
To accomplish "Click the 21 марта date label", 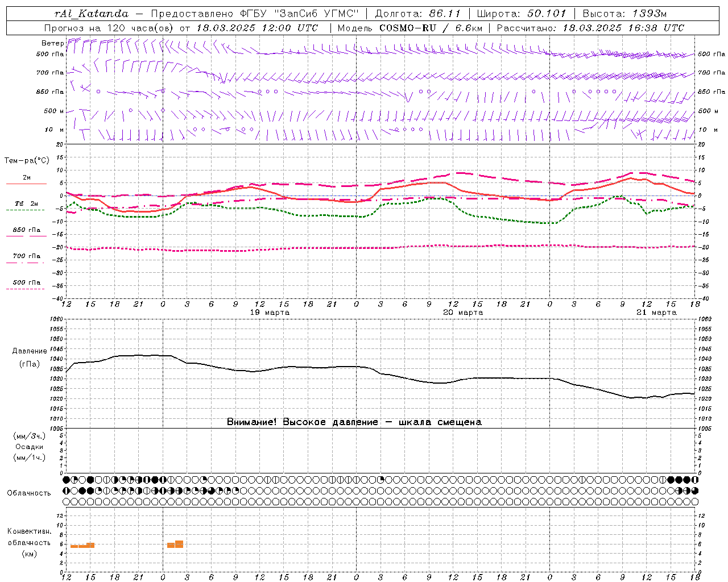I will pos(656,313).
